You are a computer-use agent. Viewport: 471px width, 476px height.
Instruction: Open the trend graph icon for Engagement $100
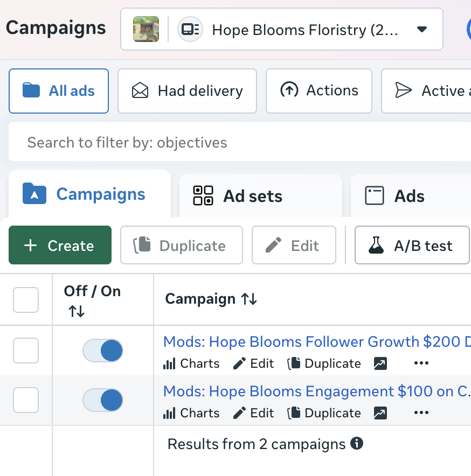coord(380,413)
